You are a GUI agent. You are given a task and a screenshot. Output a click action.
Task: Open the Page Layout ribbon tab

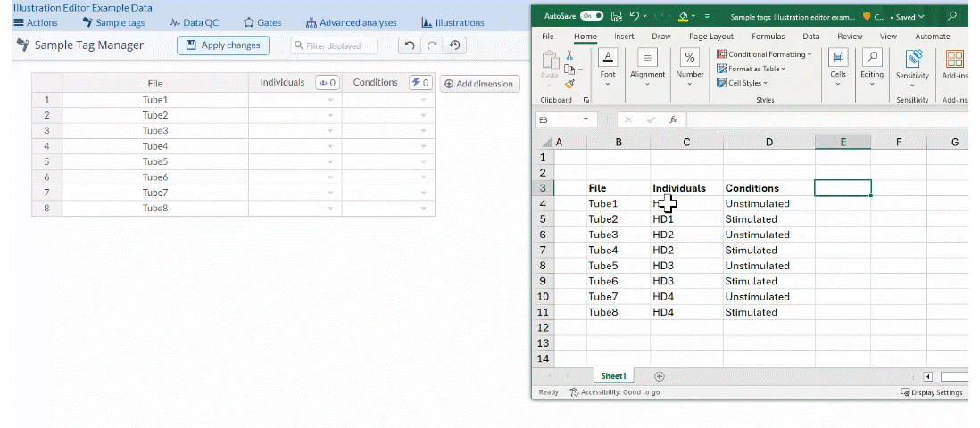click(x=710, y=37)
